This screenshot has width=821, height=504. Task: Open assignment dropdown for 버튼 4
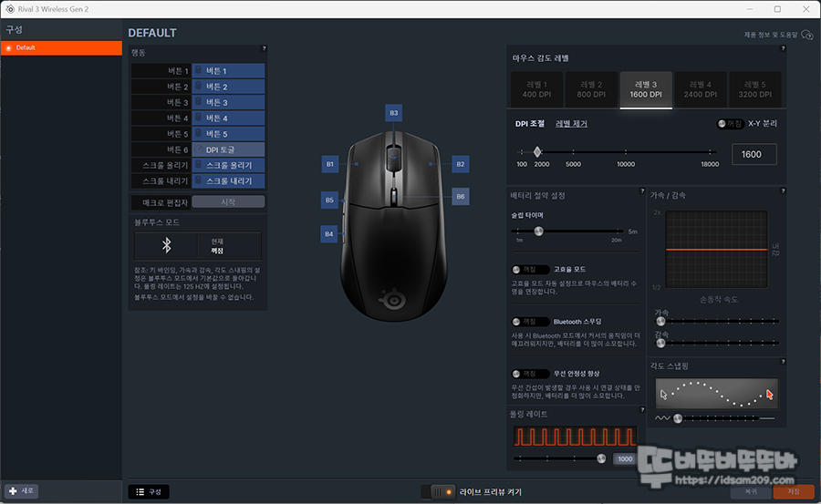[228, 118]
